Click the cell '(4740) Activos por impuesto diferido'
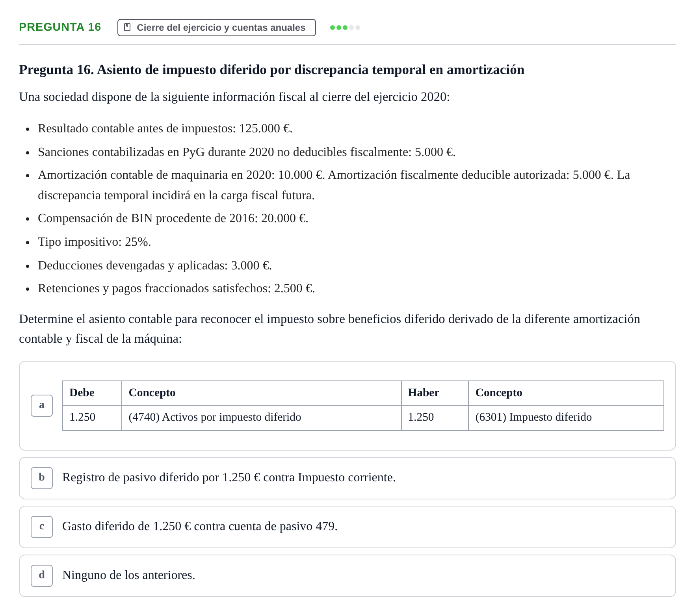The image size is (695, 616). pos(262,417)
